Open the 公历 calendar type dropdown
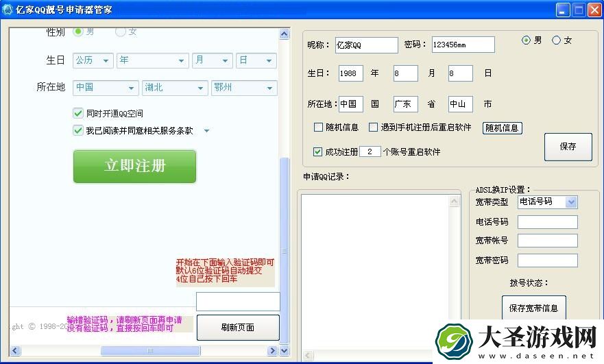The image size is (604, 364). point(93,60)
